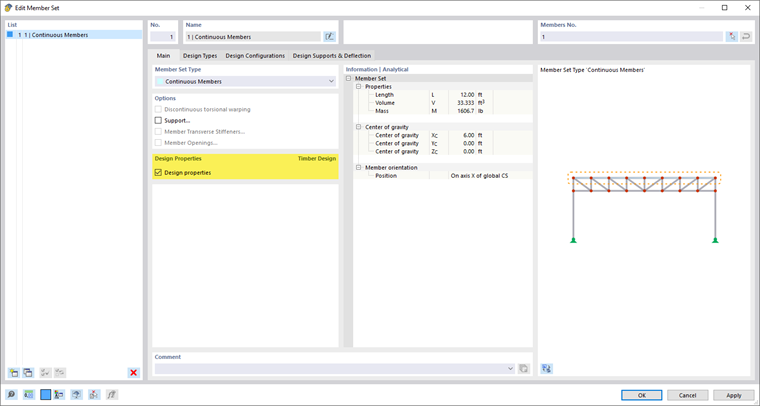
Task: Click the function script icon
Action: coord(111,395)
